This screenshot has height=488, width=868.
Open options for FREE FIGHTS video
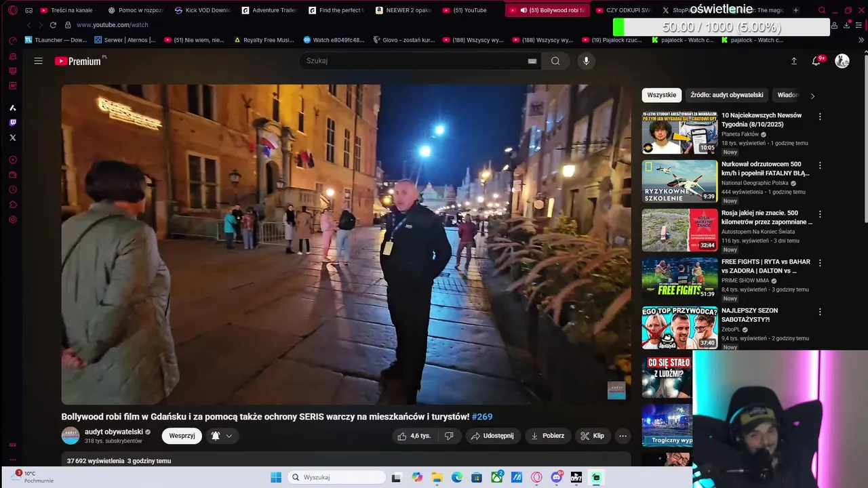click(x=820, y=263)
